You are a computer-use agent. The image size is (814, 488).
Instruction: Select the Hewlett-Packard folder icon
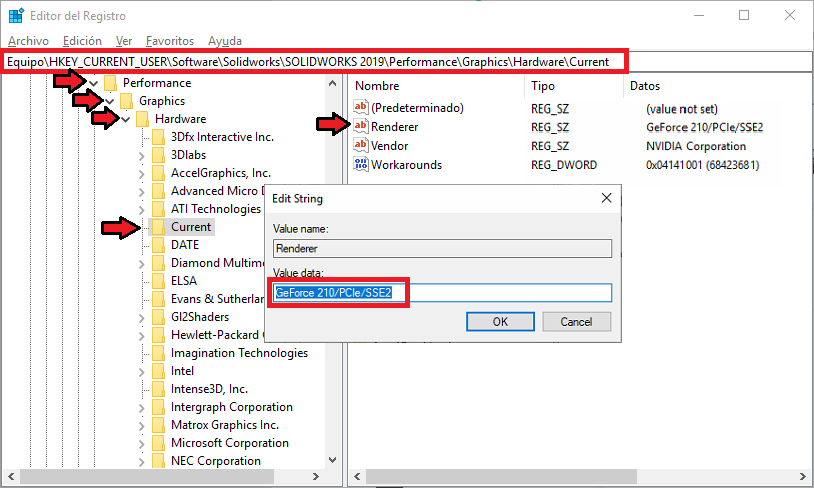coord(159,335)
